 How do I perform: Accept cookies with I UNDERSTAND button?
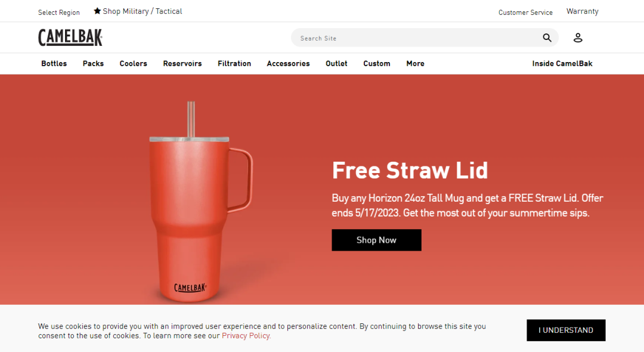566,331
